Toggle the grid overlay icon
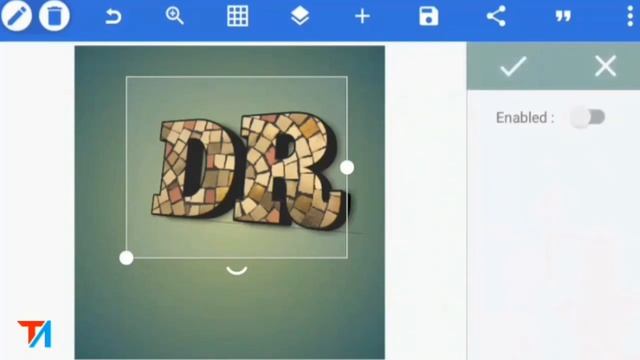640x360 pixels. click(x=238, y=16)
